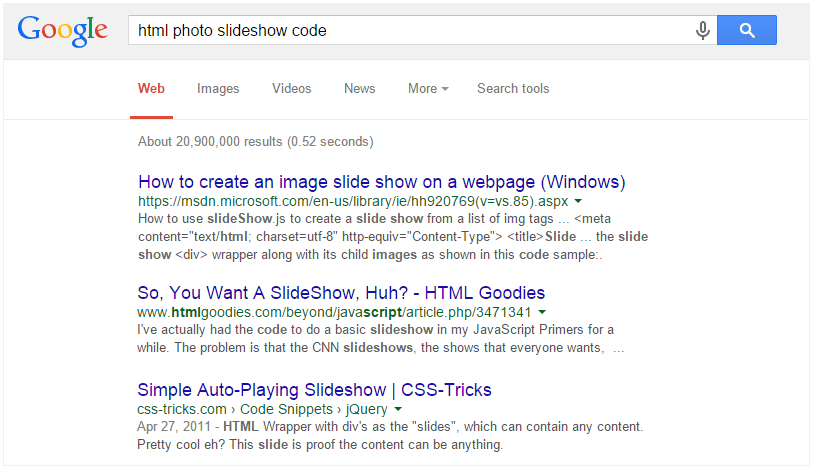Click the blue magnifier search button
This screenshot has width=814, height=471.
coord(747,30)
